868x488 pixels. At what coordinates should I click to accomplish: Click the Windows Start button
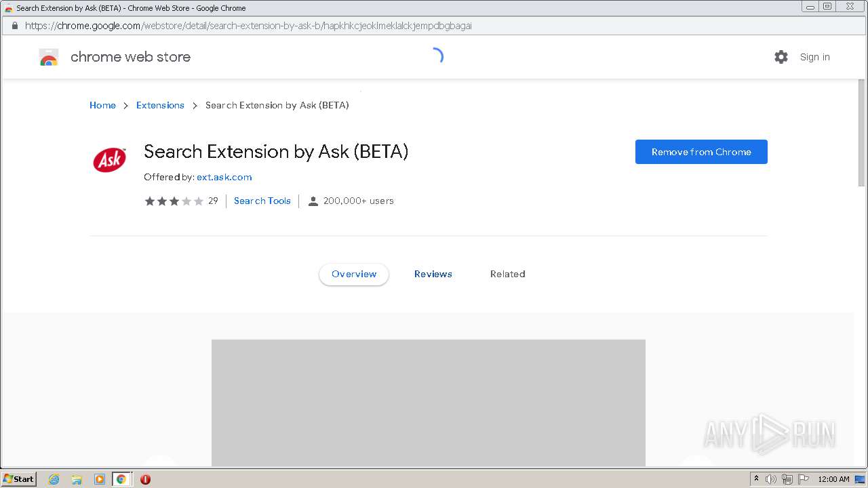pos(18,479)
